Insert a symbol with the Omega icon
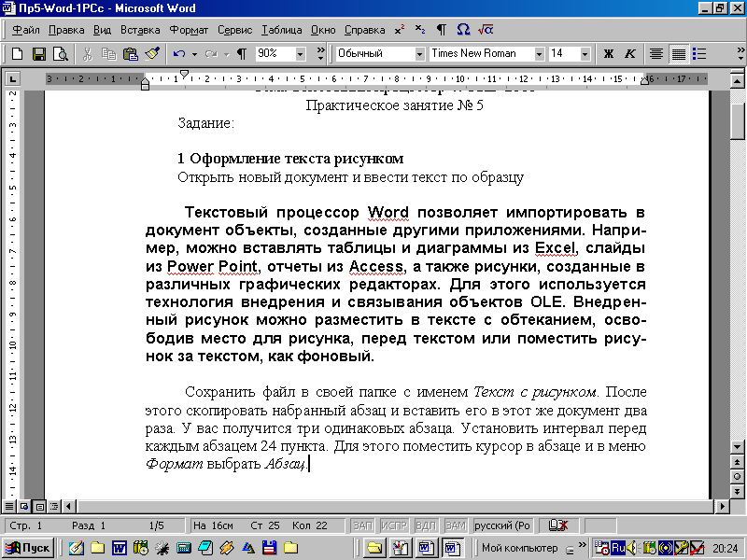Image resolution: width=747 pixels, height=560 pixels. pyautogui.click(x=463, y=30)
